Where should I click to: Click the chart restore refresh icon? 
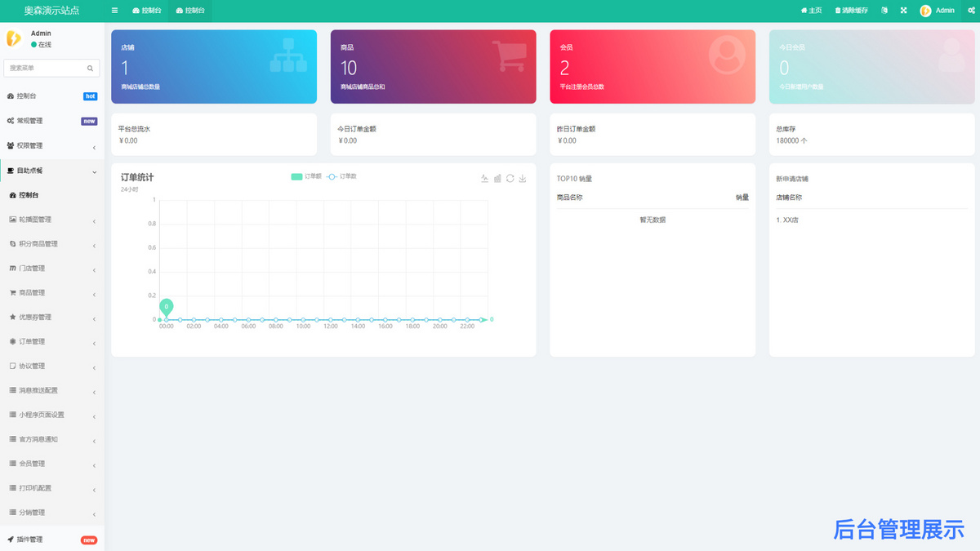pos(510,178)
